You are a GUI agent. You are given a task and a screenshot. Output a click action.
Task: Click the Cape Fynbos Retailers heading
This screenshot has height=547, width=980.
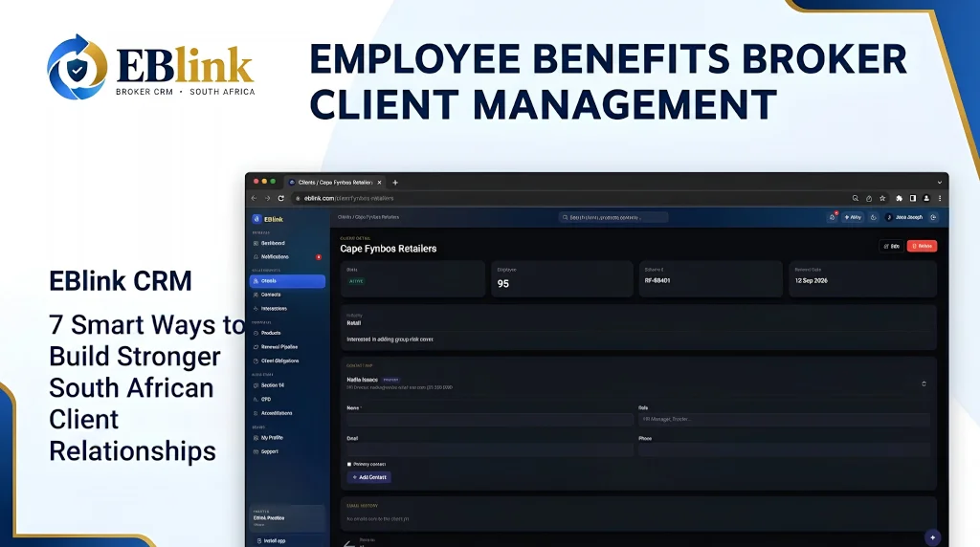tap(389, 249)
